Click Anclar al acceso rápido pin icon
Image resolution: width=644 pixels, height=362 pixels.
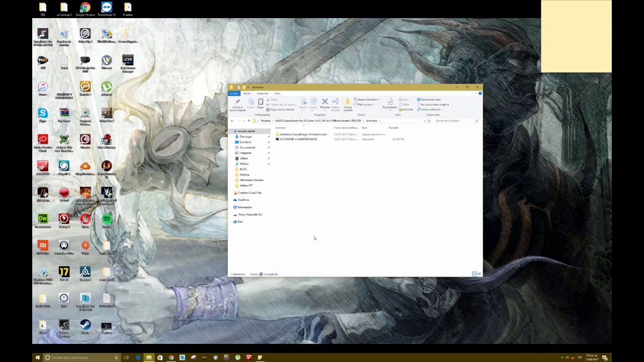click(x=237, y=101)
